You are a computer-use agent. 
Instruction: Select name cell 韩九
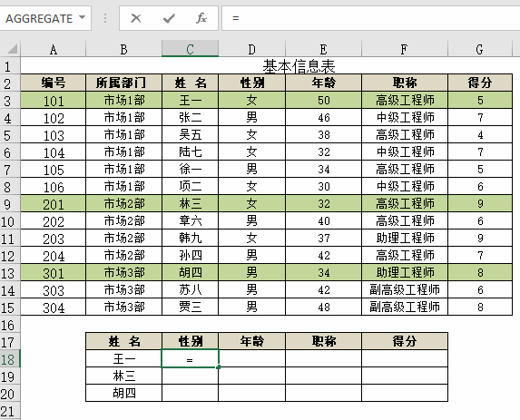click(190, 238)
